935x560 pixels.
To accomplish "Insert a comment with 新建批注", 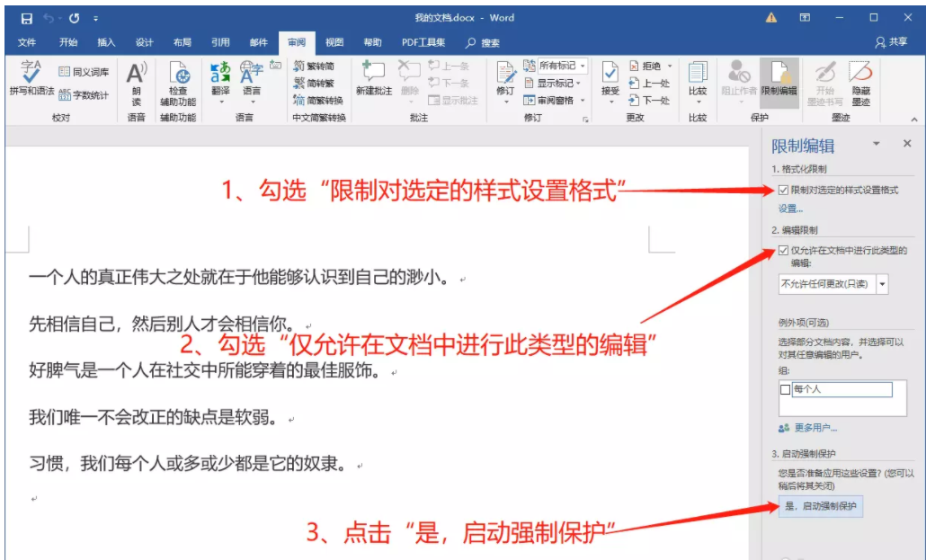I will point(374,78).
